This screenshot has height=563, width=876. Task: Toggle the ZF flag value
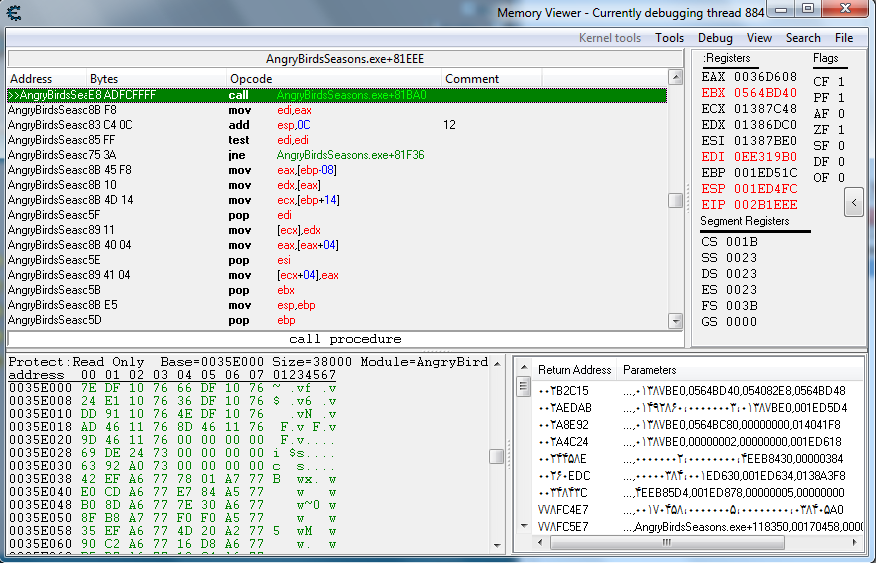840,130
